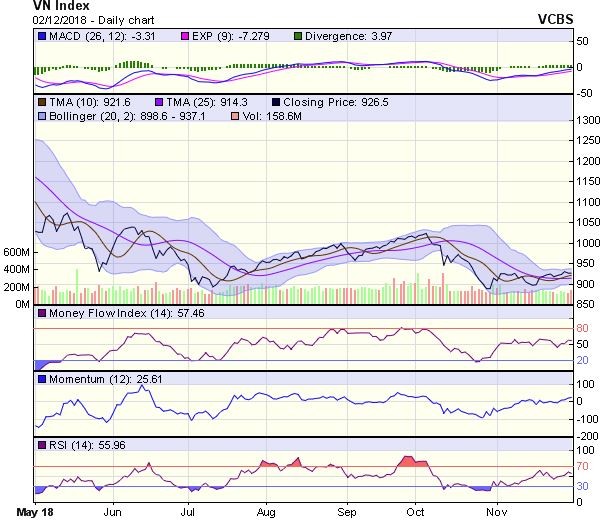This screenshot has width=605, height=531.
Task: Click the 600M label on the volume axis
Action: (x=17, y=254)
